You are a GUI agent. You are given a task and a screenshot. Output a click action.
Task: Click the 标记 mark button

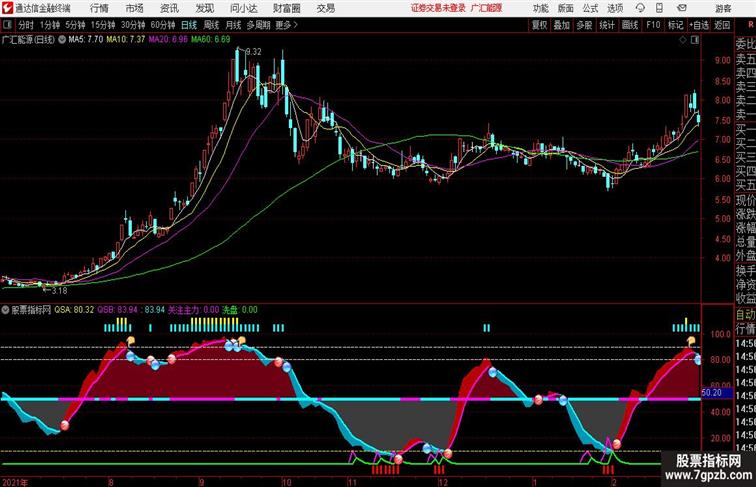[675, 25]
